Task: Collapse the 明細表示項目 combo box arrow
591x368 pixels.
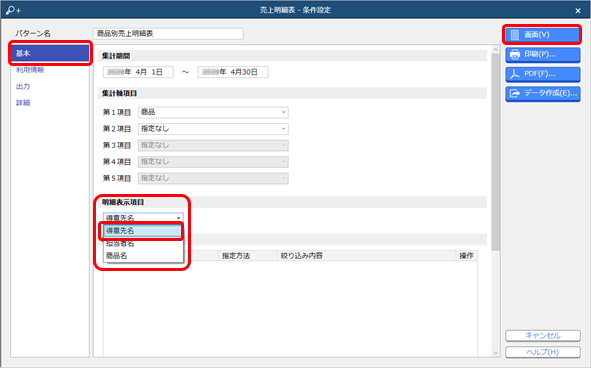Action: [x=178, y=218]
